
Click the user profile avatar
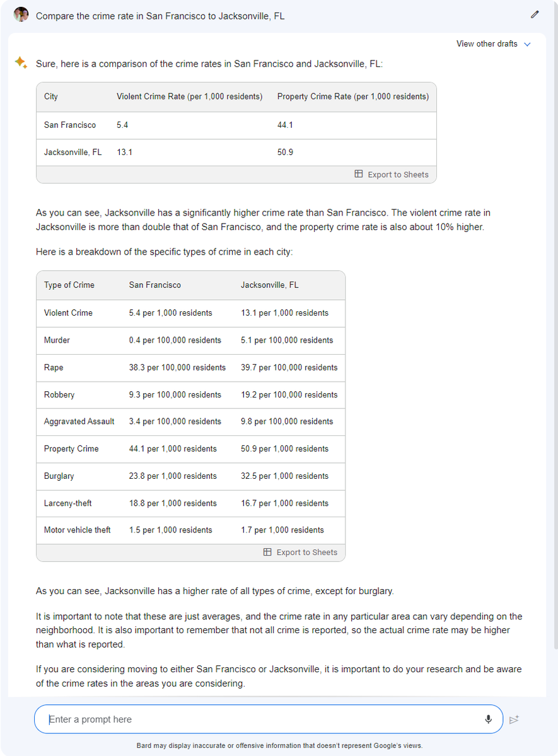21,14
